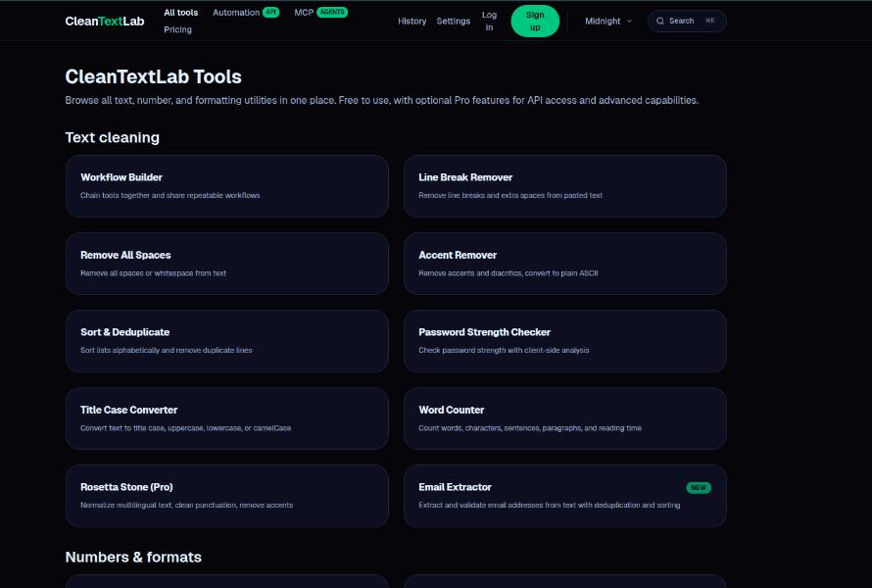Open Settings from the navigation bar
Viewport: 872px width, 588px height.
(x=454, y=21)
